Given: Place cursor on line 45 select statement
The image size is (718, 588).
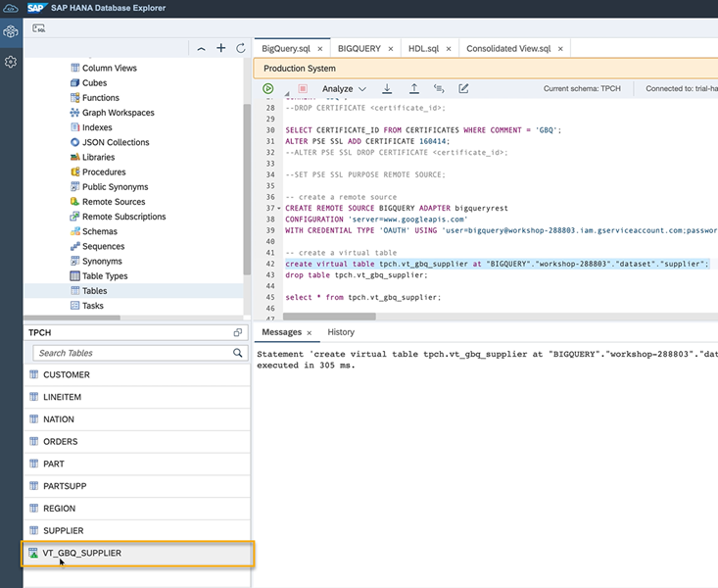Looking at the screenshot, I should [x=363, y=298].
